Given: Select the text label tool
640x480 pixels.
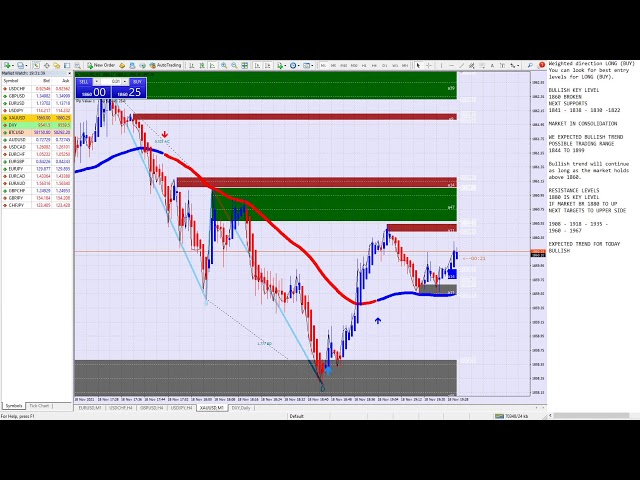Looking at the screenshot, I should pyautogui.click(x=492, y=65).
